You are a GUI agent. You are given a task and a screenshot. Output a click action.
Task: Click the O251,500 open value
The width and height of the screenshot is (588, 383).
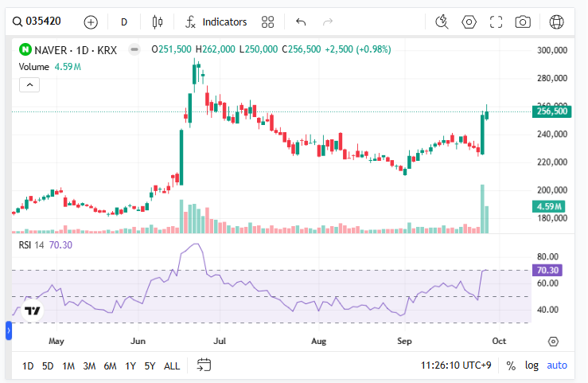[171, 49]
